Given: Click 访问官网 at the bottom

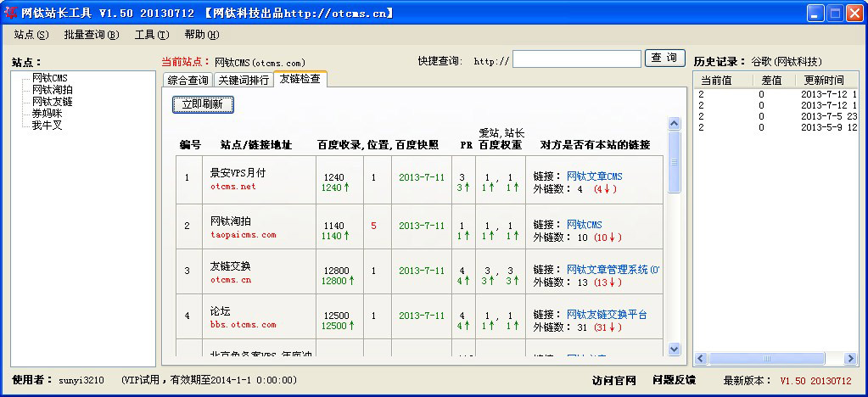Looking at the screenshot, I should [x=613, y=381].
